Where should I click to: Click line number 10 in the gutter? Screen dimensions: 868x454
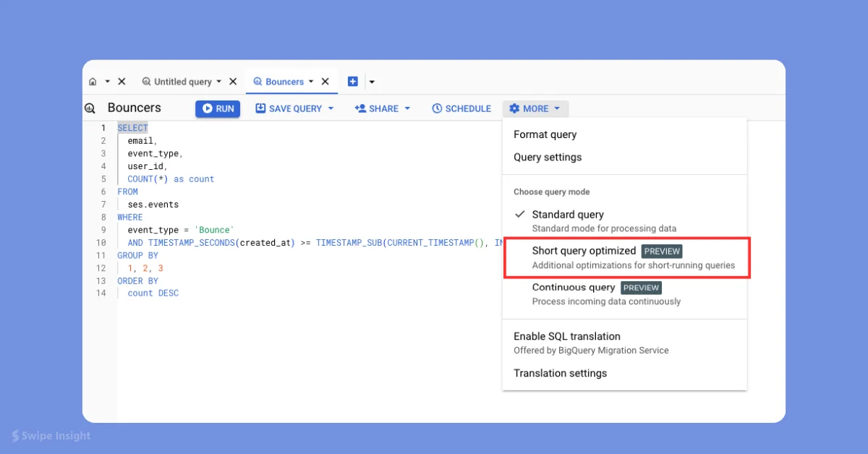[x=101, y=242]
